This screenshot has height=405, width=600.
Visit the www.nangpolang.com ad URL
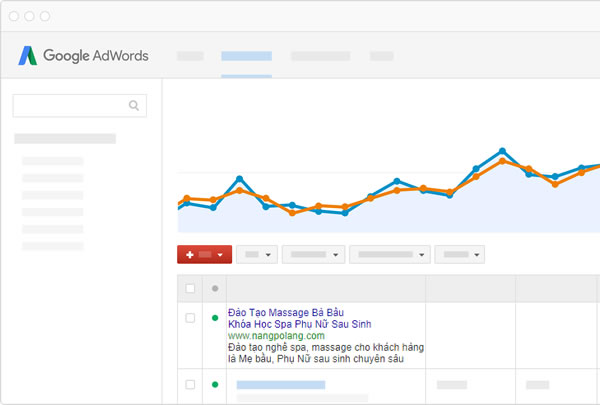click(268, 336)
